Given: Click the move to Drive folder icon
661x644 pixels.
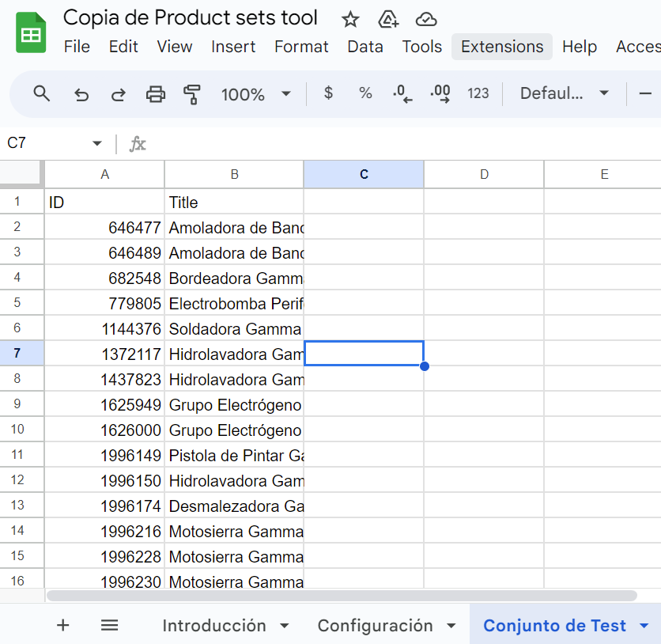Looking at the screenshot, I should [x=388, y=20].
